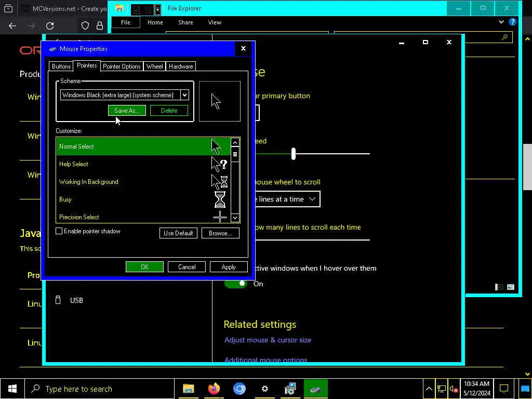532x399 pixels.
Task: Open File menu in File Explorer
Action: [126, 22]
